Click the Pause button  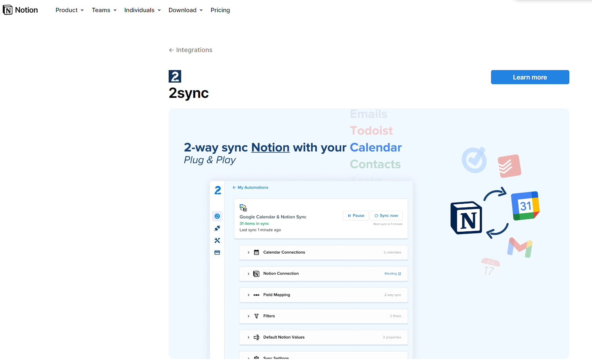pyautogui.click(x=356, y=216)
